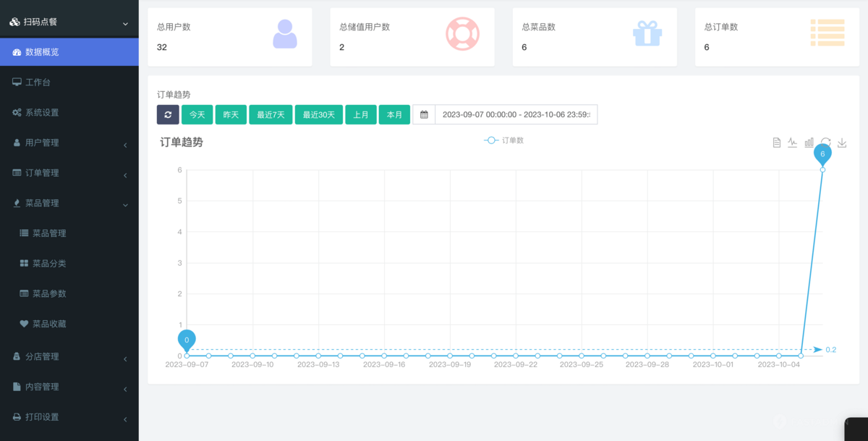Open the 菜品分类 menu item
Viewport: 868px width, 441px height.
click(50, 263)
